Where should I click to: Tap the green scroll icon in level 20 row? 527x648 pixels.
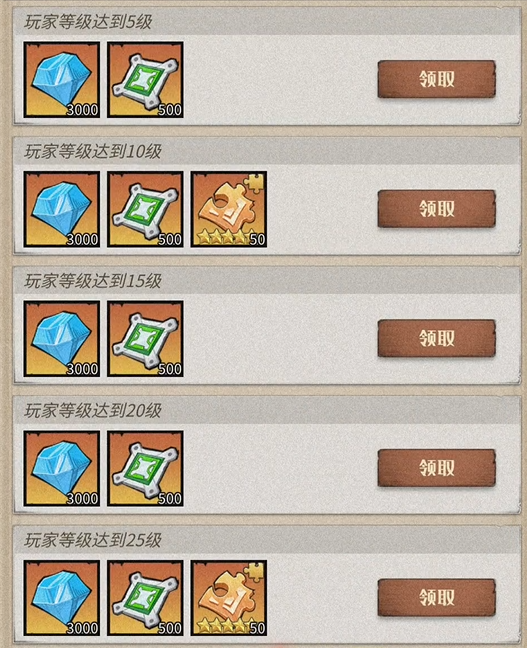coord(145,469)
